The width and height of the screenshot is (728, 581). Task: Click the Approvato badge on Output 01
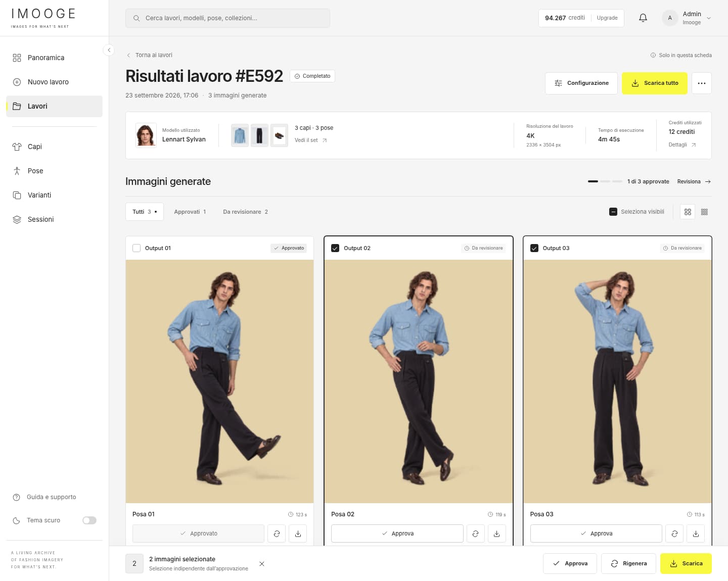coord(289,248)
